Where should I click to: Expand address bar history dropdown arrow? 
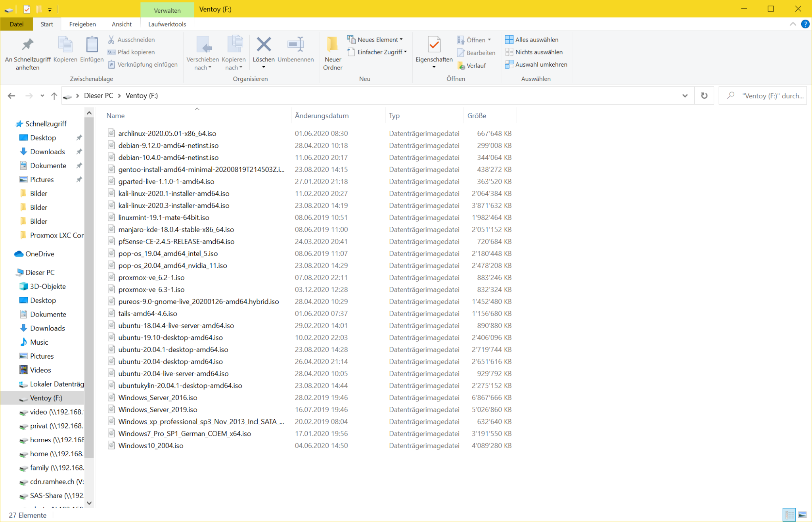(685, 96)
